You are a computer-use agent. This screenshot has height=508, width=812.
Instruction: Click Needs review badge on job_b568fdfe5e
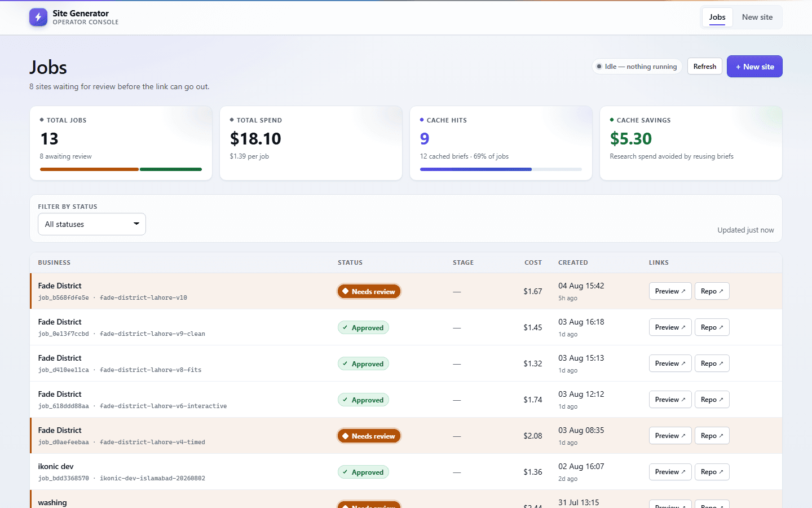click(369, 291)
